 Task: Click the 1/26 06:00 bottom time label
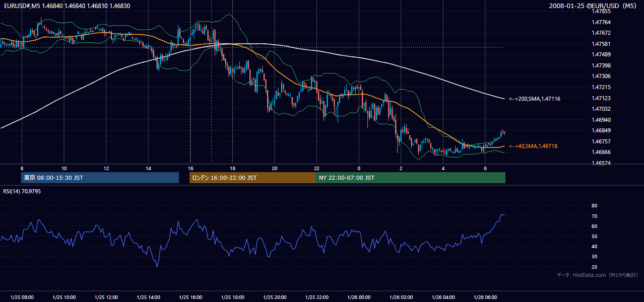[485, 297]
